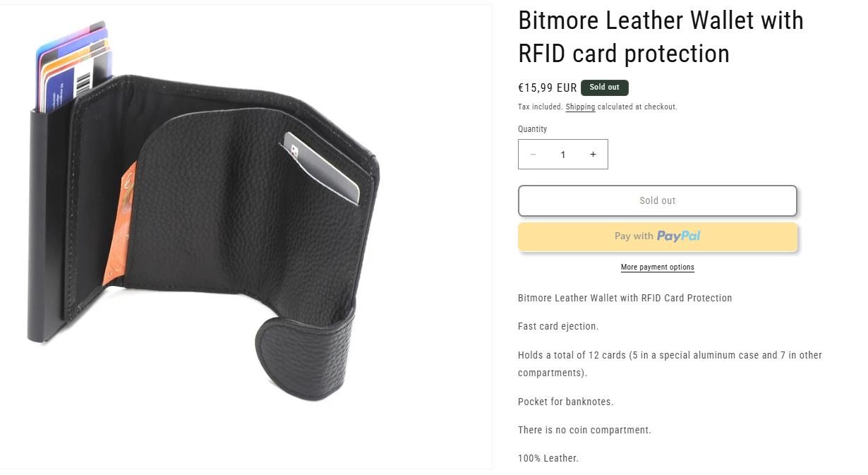Viewport: 868px width, 475px height.
Task: Select the Bitmore Leather Wallet title heading
Action: (661, 37)
